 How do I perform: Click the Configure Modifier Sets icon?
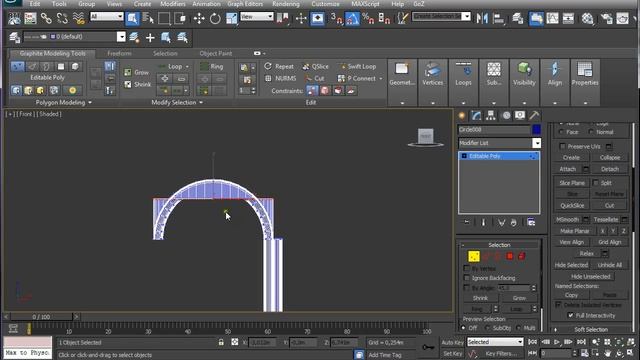tap(531, 222)
